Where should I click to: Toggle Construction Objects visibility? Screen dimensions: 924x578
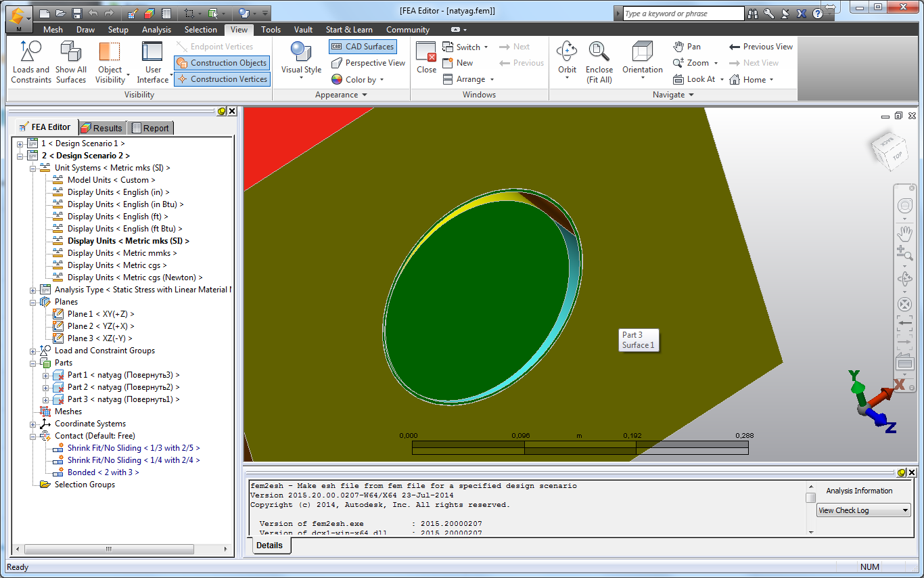[222, 63]
